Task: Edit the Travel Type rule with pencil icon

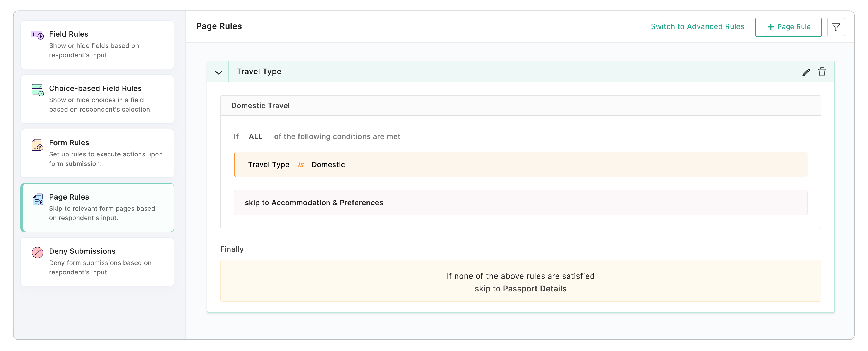Action: pos(806,72)
